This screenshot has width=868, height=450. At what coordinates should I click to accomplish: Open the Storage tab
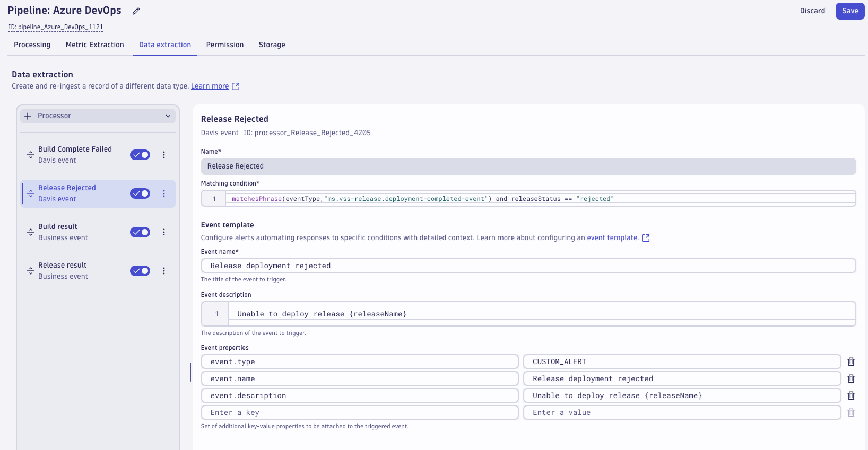272,45
